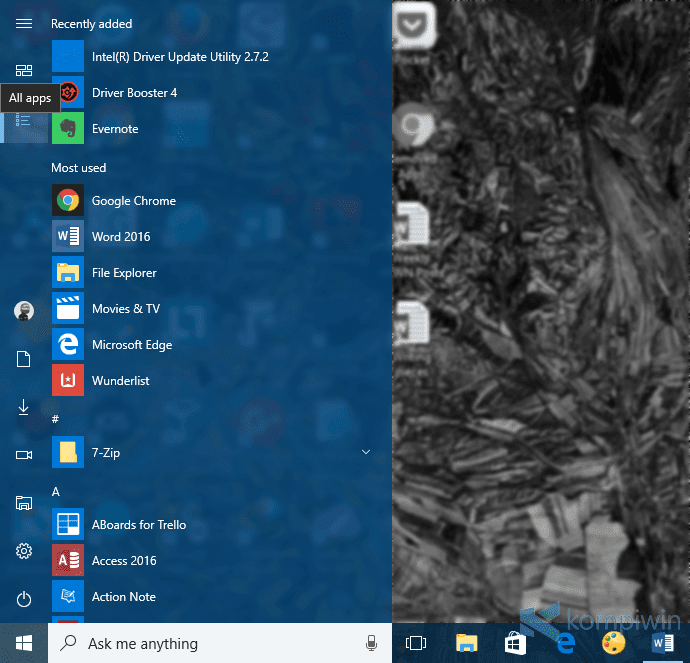
Task: Click the Most used heading
Action: pyautogui.click(x=79, y=168)
